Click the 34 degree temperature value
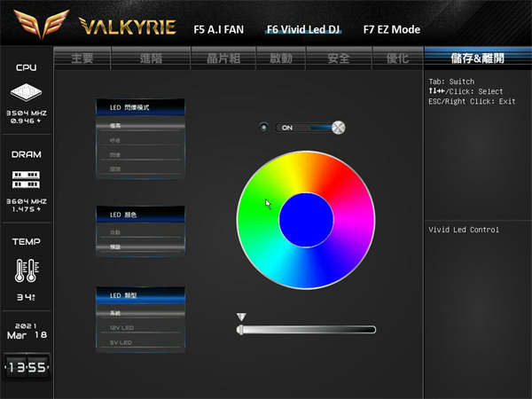Viewport: 532px width, 399px height. pos(26,297)
